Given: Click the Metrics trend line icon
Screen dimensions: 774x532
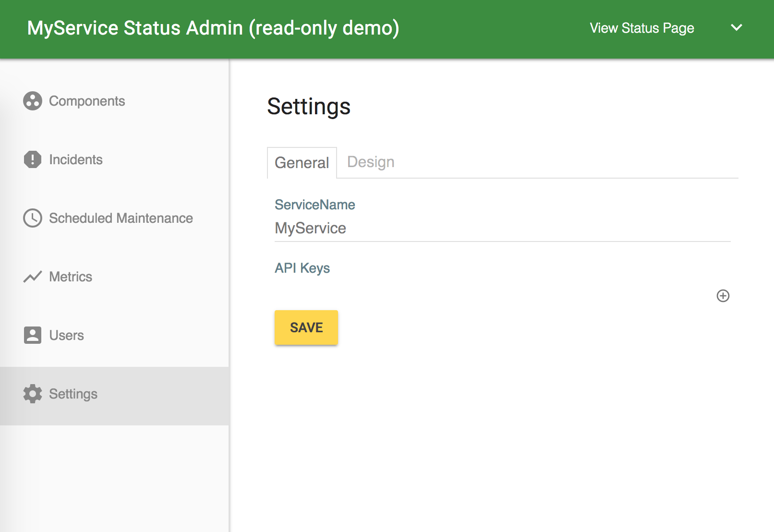Looking at the screenshot, I should 33,277.
